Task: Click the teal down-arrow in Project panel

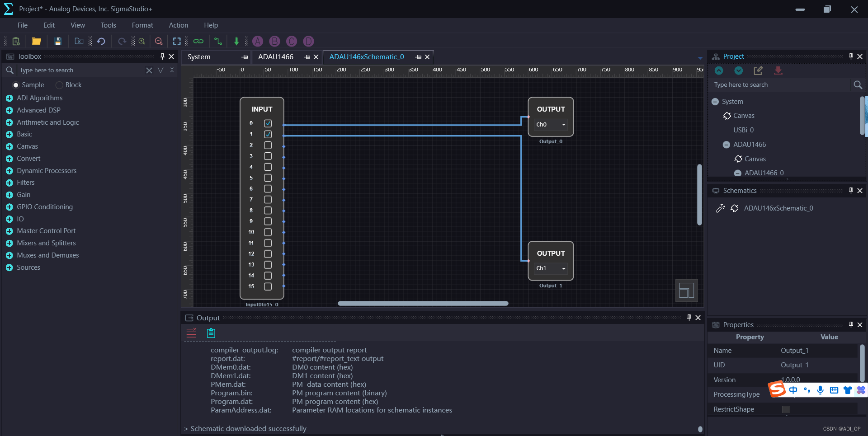Action: 739,70
